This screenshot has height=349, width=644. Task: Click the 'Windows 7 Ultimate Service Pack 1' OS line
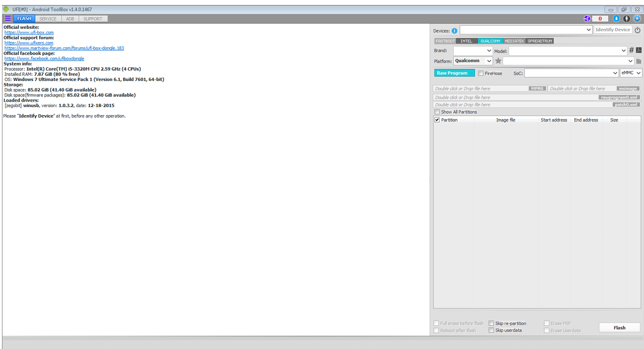point(84,79)
